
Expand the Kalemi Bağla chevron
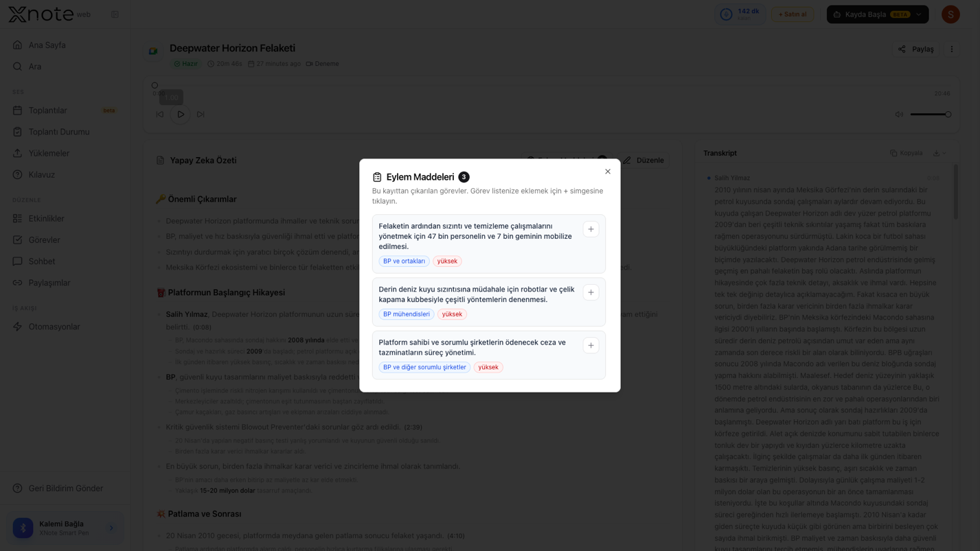pyautogui.click(x=111, y=528)
